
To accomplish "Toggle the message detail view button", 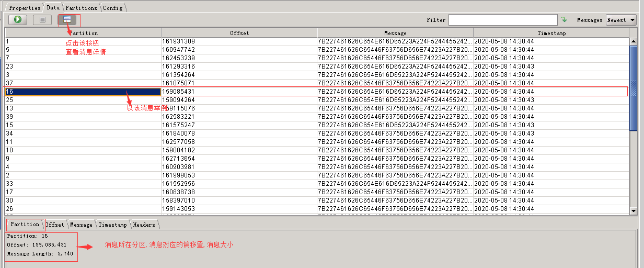I will pyautogui.click(x=67, y=20).
